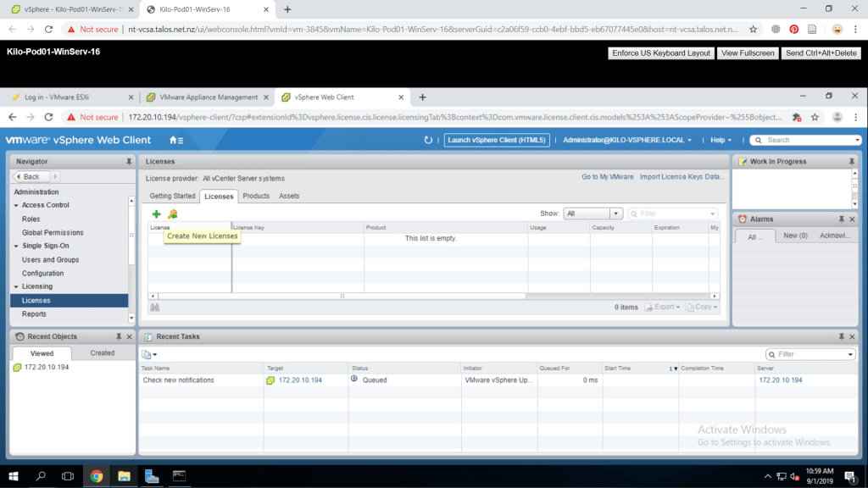The width and height of the screenshot is (868, 488).
Task: Expand the Administrator@KILO-VSPHERE.LOCAL user menu
Action: (626, 140)
